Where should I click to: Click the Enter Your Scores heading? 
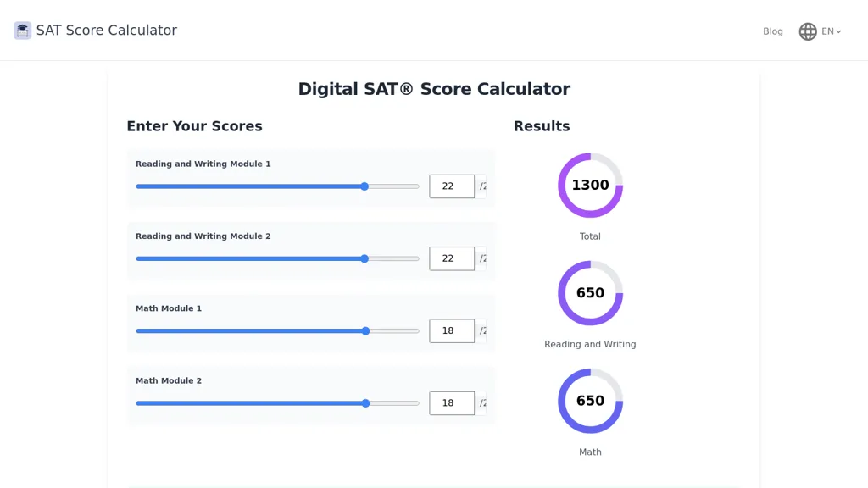[x=194, y=126]
